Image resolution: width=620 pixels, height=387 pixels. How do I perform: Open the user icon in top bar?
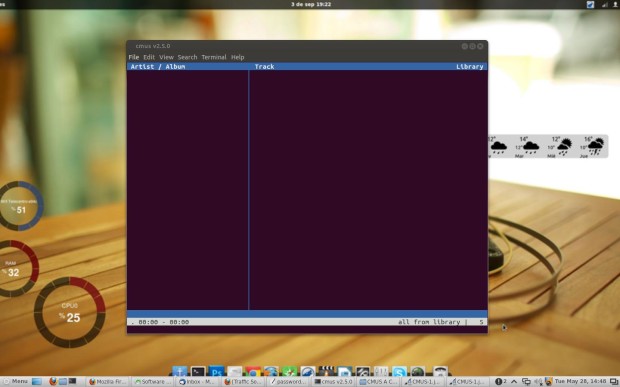[x=616, y=4]
